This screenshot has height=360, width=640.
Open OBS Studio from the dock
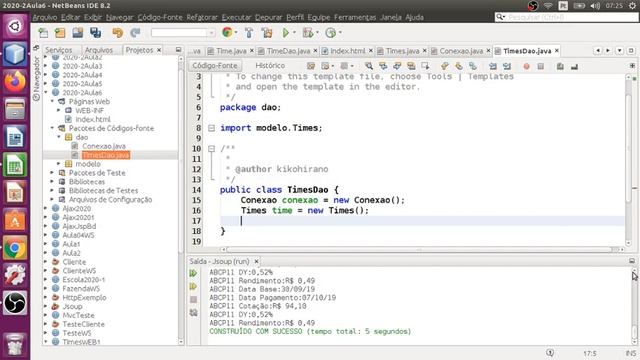[15, 303]
